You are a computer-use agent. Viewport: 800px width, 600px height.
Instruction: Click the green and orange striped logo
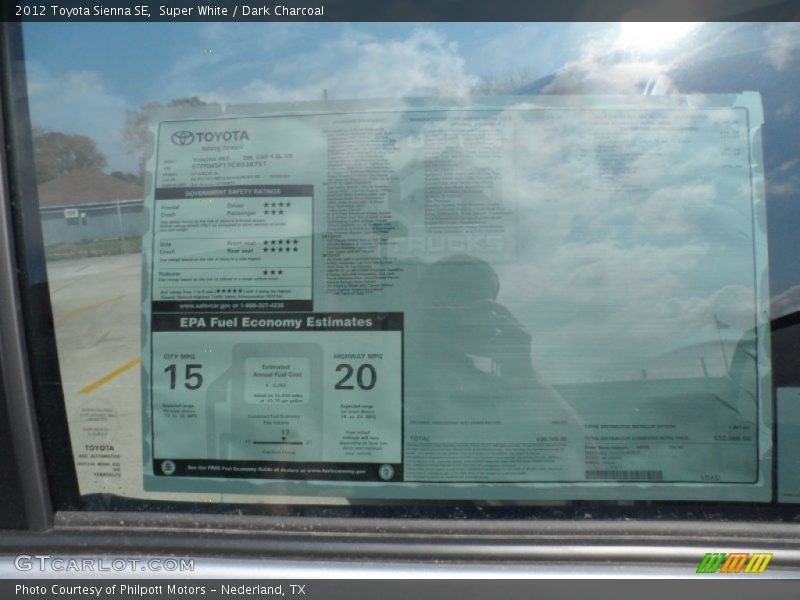734,563
